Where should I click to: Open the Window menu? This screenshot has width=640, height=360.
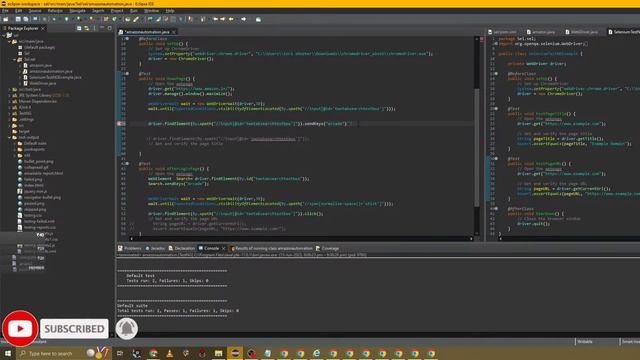pos(151,11)
